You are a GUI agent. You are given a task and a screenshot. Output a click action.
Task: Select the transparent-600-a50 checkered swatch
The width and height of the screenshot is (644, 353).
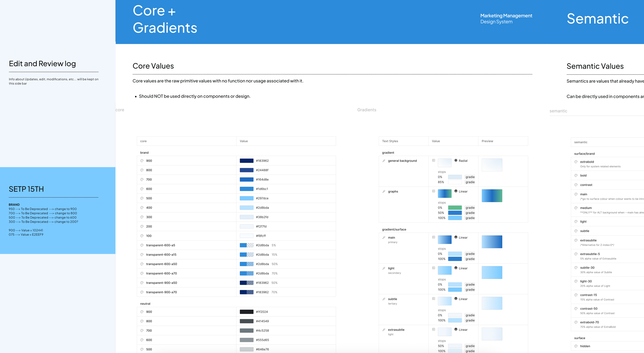(247, 264)
